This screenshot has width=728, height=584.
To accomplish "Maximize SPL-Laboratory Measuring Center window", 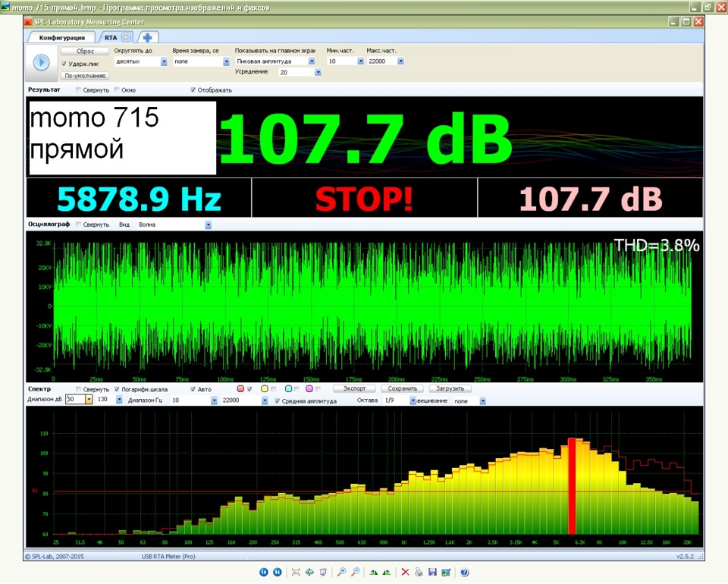I will pos(686,21).
